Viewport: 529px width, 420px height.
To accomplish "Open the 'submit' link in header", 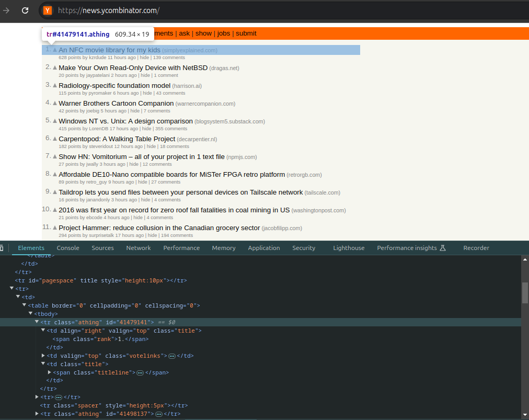I will (246, 33).
